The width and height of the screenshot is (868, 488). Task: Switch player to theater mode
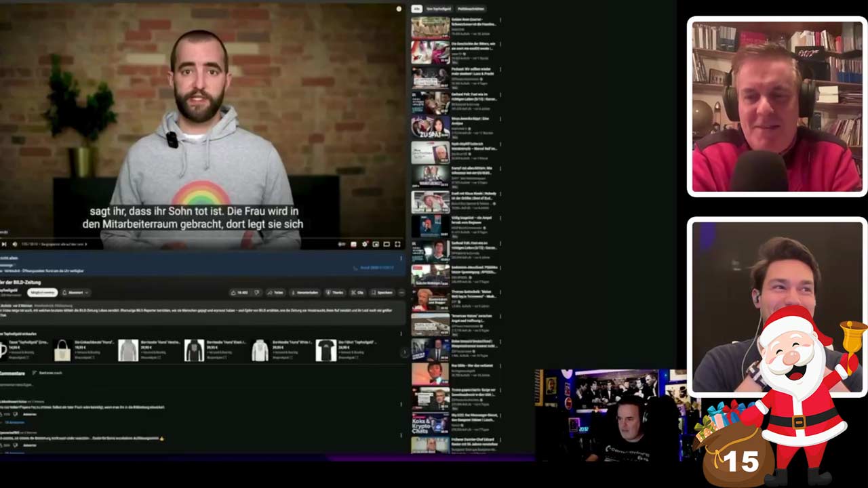(387, 244)
